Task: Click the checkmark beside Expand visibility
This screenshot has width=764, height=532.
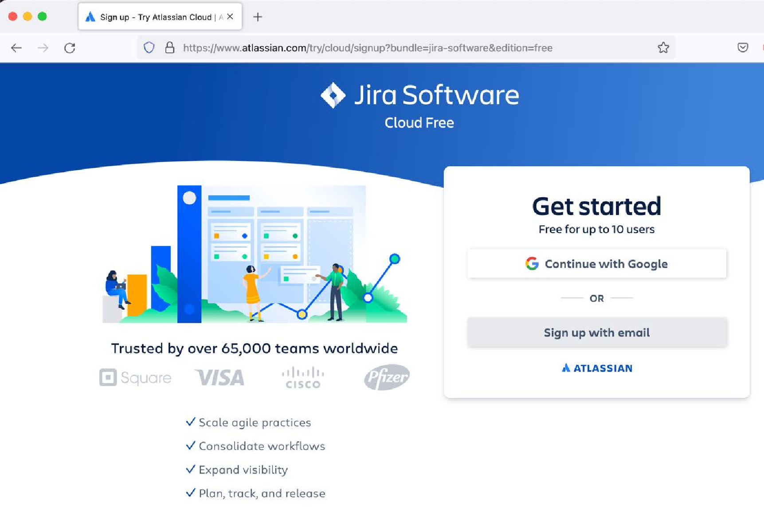Action: [191, 469]
